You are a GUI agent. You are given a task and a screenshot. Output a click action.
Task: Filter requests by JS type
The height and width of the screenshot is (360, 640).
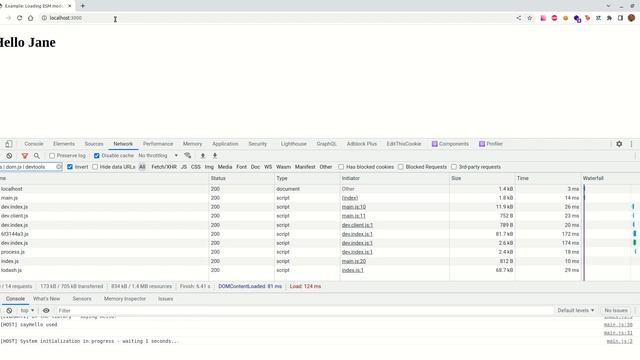click(x=184, y=167)
